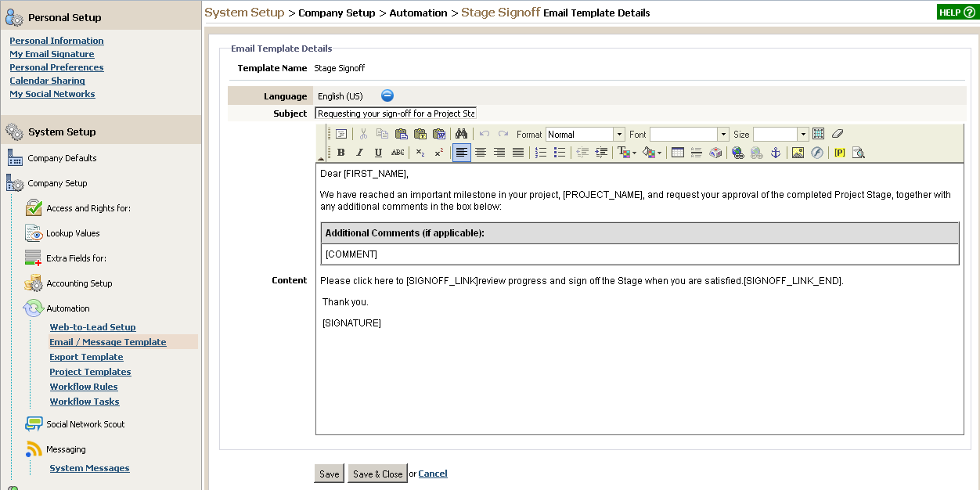The width and height of the screenshot is (980, 490).
Task: Insert a placeholder with the [P] icon
Action: pyautogui.click(x=840, y=153)
